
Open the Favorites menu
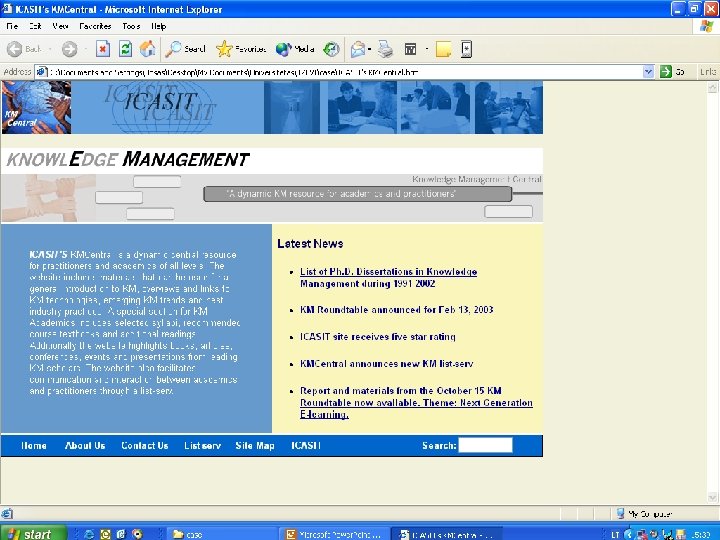point(95,26)
